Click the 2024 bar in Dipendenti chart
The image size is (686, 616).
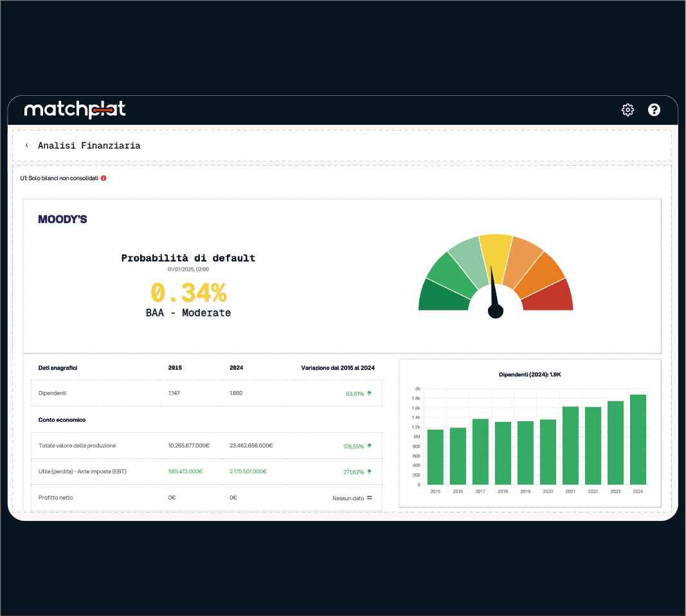(638, 440)
